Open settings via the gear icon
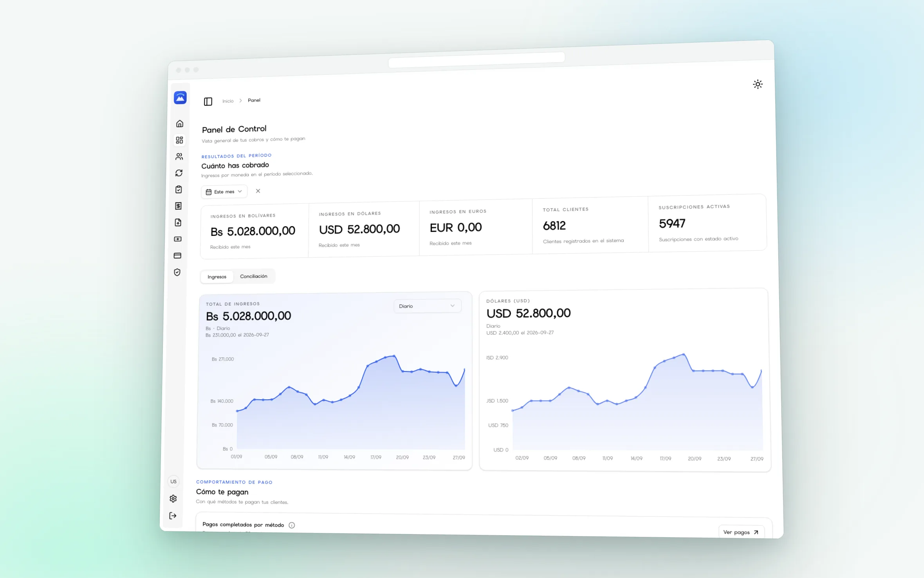The image size is (924, 578). click(173, 498)
